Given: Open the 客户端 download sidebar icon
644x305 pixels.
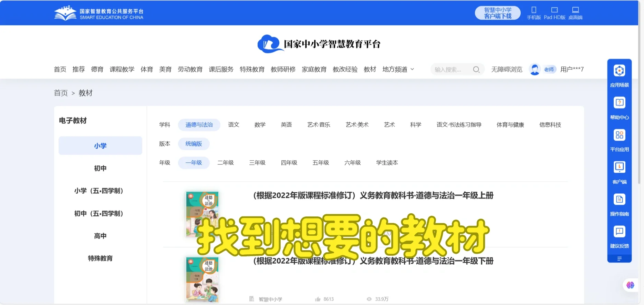Looking at the screenshot, I should (x=619, y=167).
